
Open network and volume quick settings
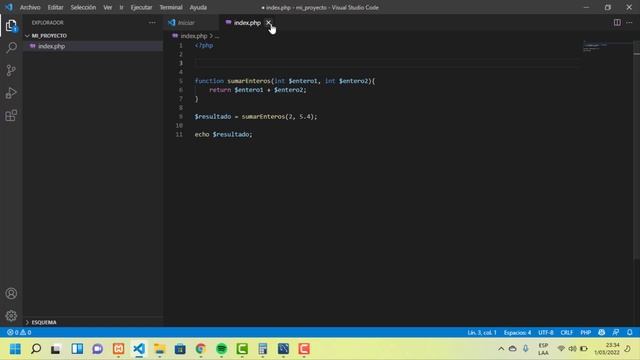(572, 349)
